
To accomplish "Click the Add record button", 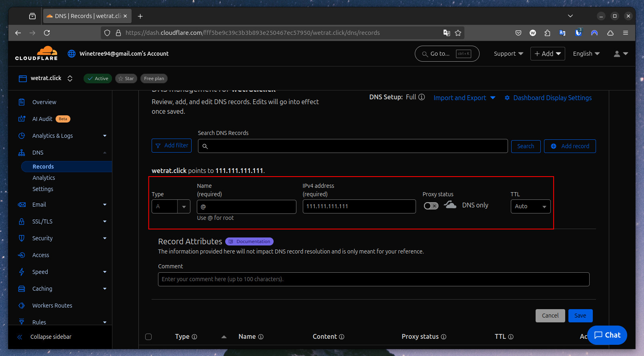I will (x=570, y=146).
